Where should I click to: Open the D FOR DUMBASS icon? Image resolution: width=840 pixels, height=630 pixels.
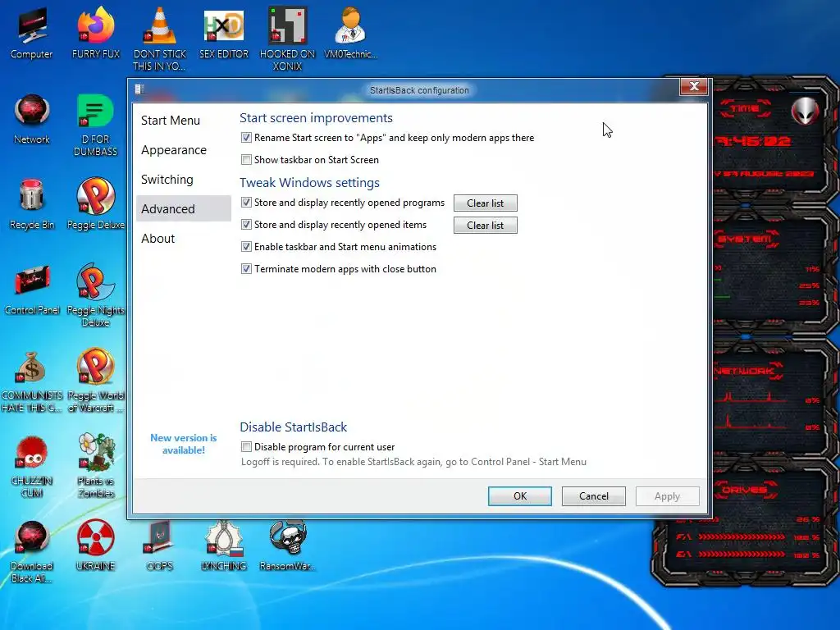click(95, 125)
